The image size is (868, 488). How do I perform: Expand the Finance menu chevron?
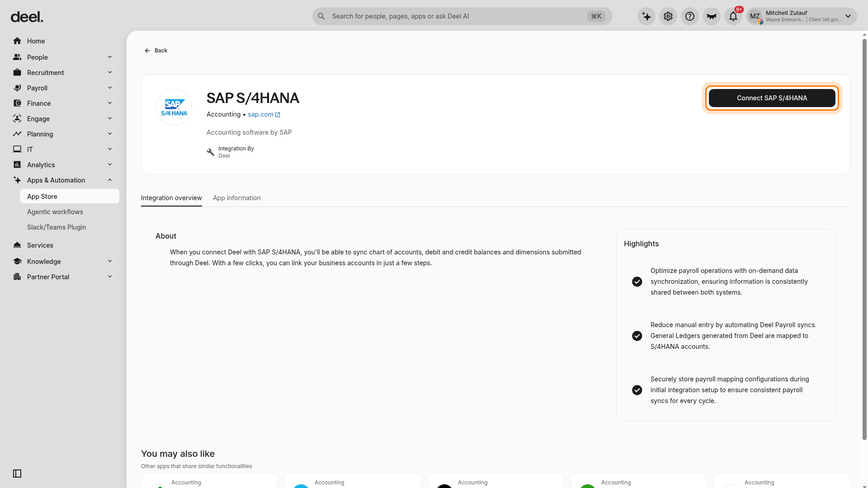[x=110, y=103]
